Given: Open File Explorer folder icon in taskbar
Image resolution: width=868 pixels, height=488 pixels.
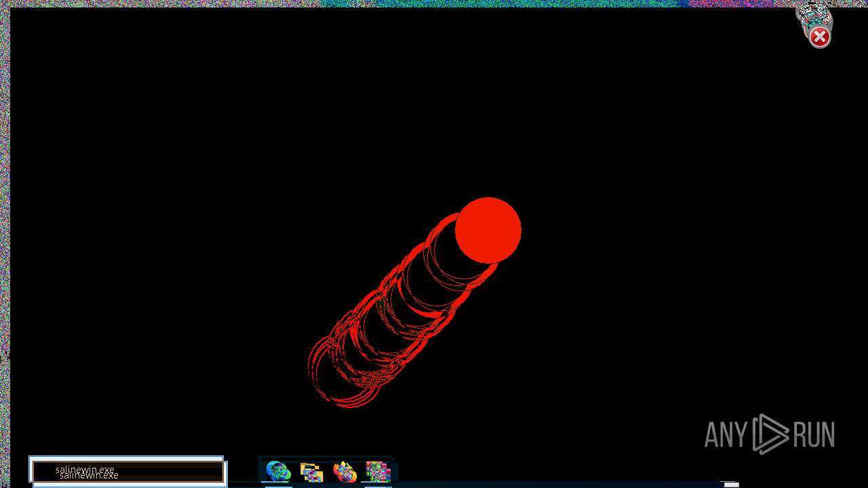Looking at the screenshot, I should (x=311, y=472).
